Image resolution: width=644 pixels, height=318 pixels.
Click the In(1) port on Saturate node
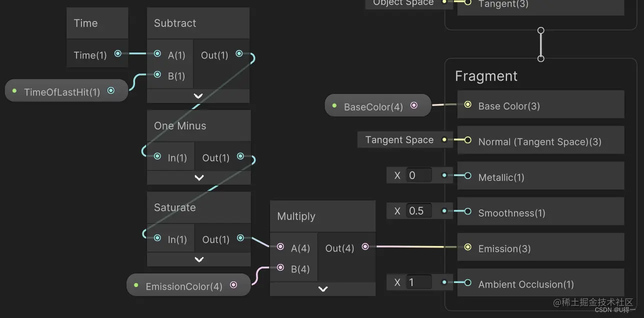coord(157,238)
